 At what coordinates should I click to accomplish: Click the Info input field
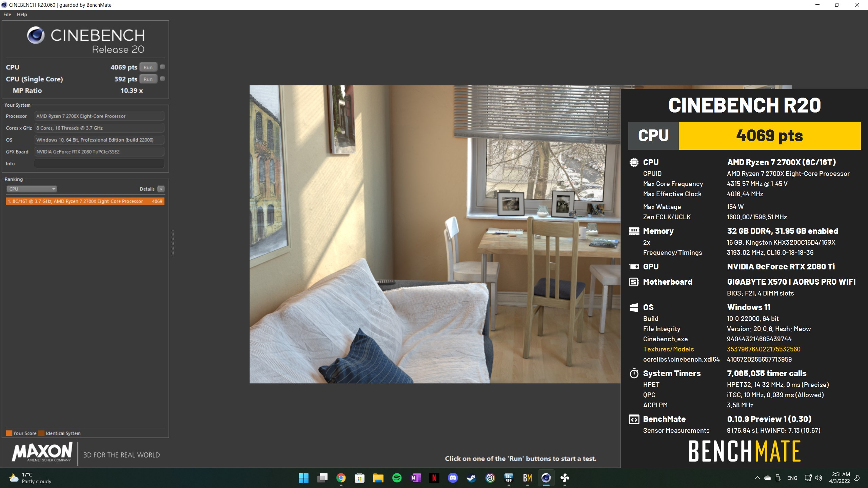99,163
